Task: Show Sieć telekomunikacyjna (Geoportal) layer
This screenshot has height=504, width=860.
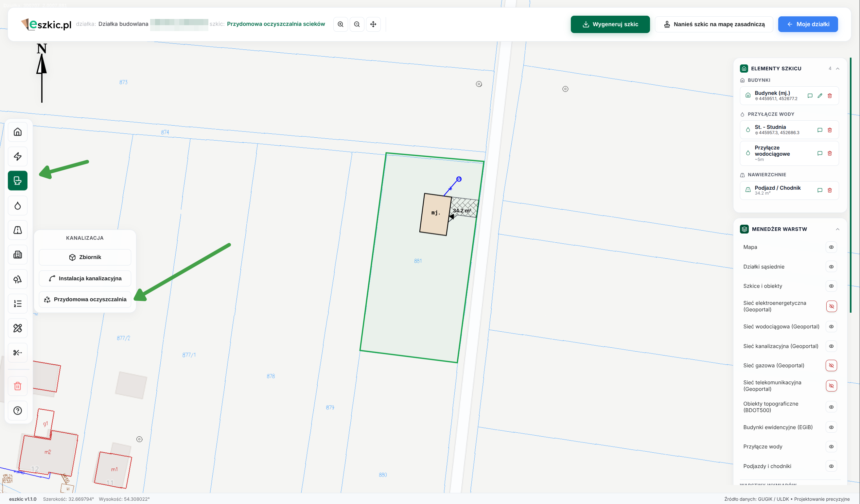Action: tap(831, 386)
